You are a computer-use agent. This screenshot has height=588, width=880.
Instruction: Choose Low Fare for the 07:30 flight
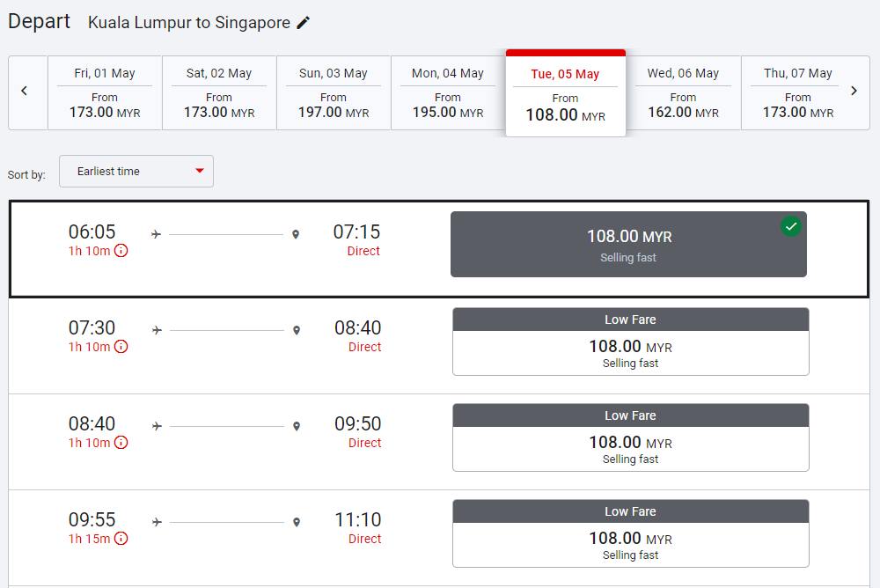(630, 342)
